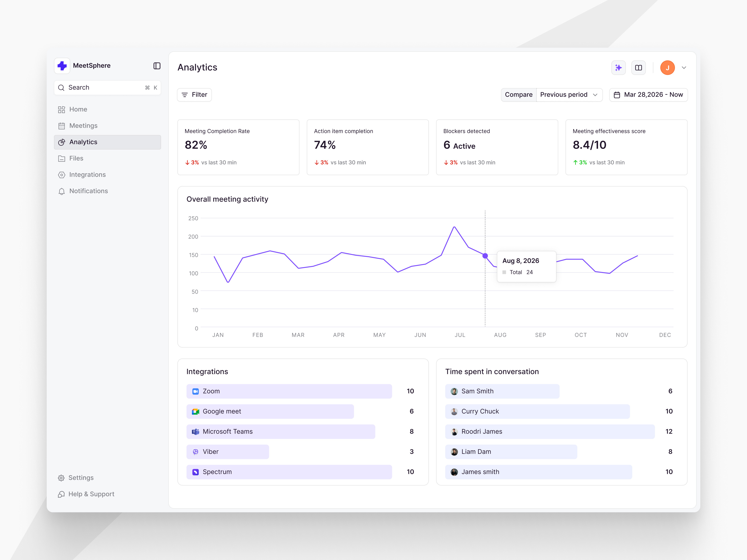This screenshot has width=747, height=560.
Task: Open the Meeting Completion Rate card
Action: point(238,147)
